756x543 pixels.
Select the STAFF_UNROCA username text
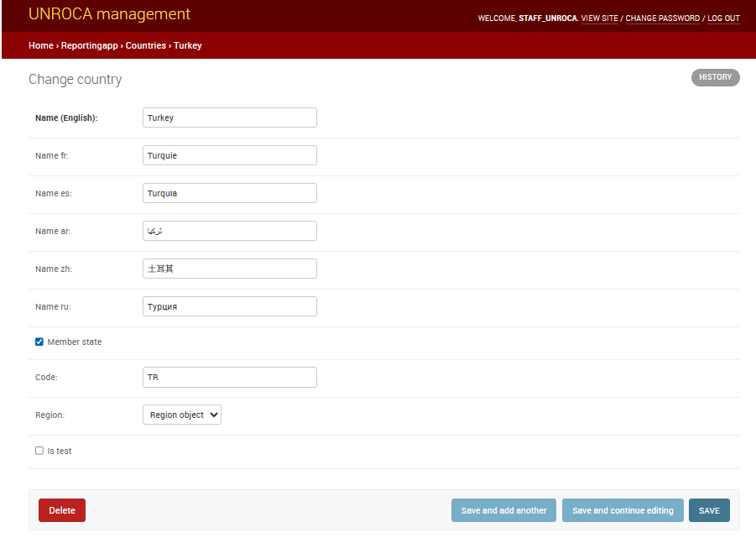(548, 18)
